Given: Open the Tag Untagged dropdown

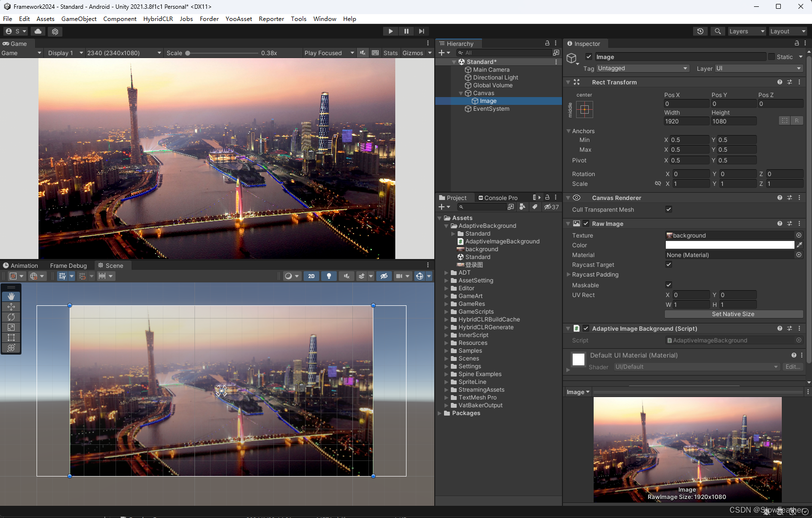Looking at the screenshot, I should (x=642, y=68).
